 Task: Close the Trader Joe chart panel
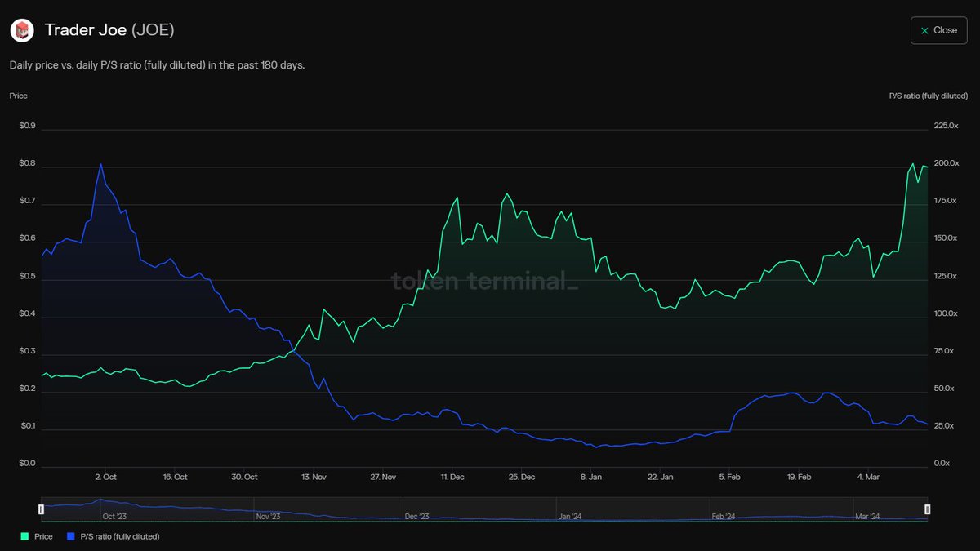click(x=938, y=30)
